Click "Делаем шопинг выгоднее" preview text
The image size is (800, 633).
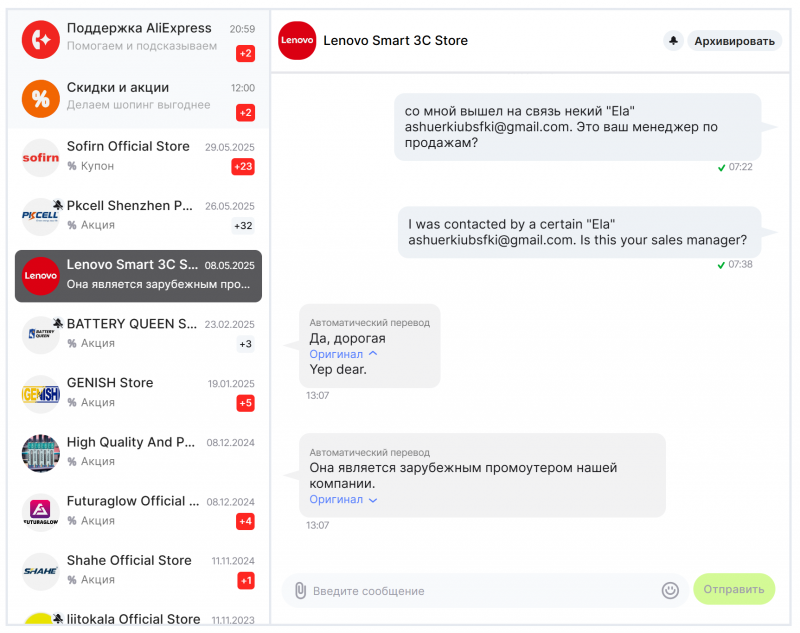tap(138, 105)
